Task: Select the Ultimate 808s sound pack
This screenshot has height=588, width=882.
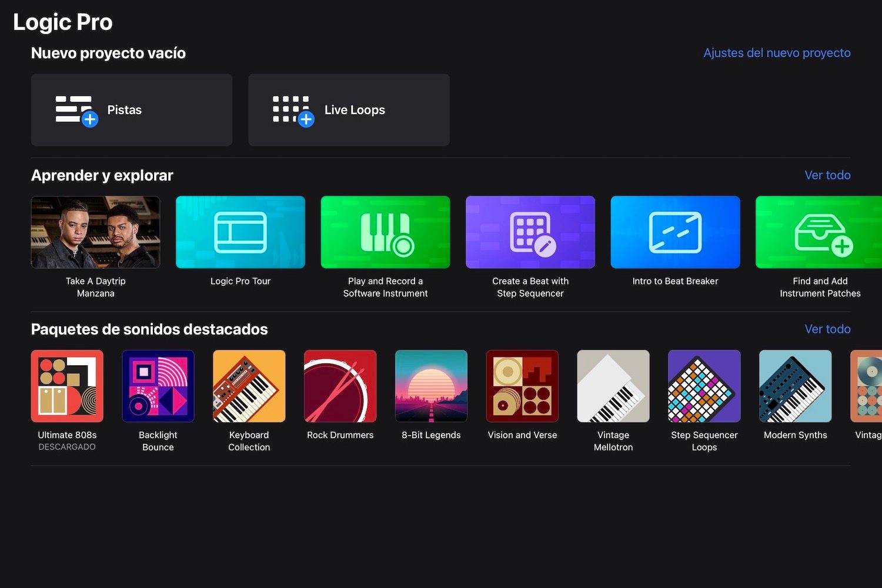Action: [x=67, y=386]
